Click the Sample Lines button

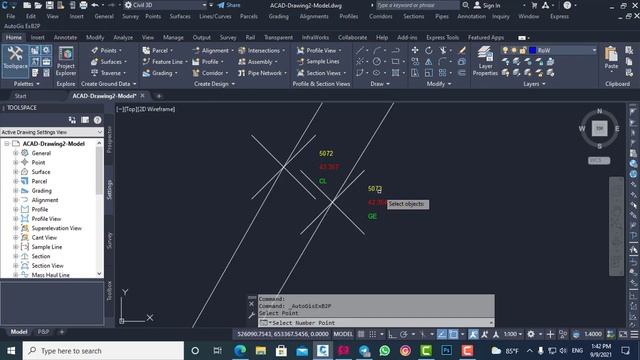coord(319,62)
